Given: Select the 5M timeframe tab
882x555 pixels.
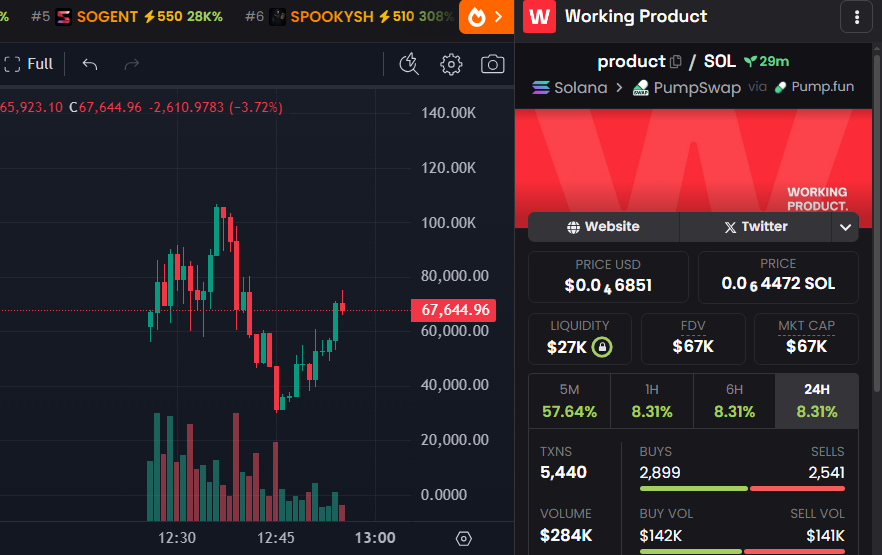Looking at the screenshot, I should click(569, 401).
